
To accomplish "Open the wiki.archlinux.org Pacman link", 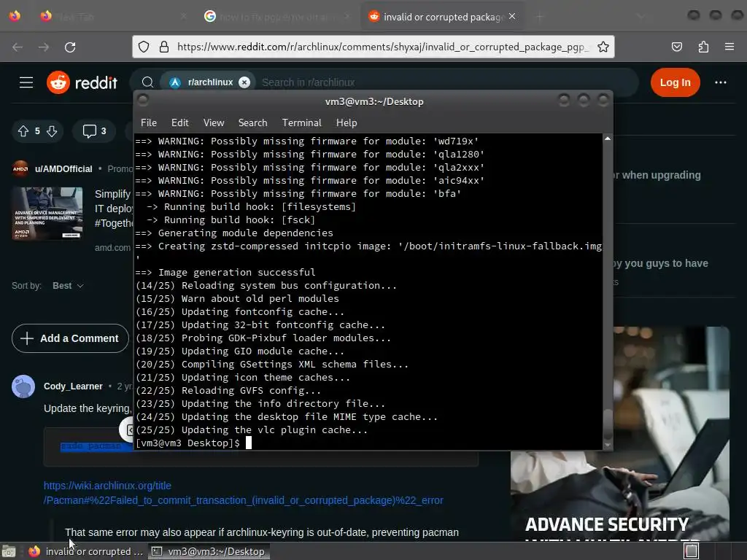I will tap(244, 493).
